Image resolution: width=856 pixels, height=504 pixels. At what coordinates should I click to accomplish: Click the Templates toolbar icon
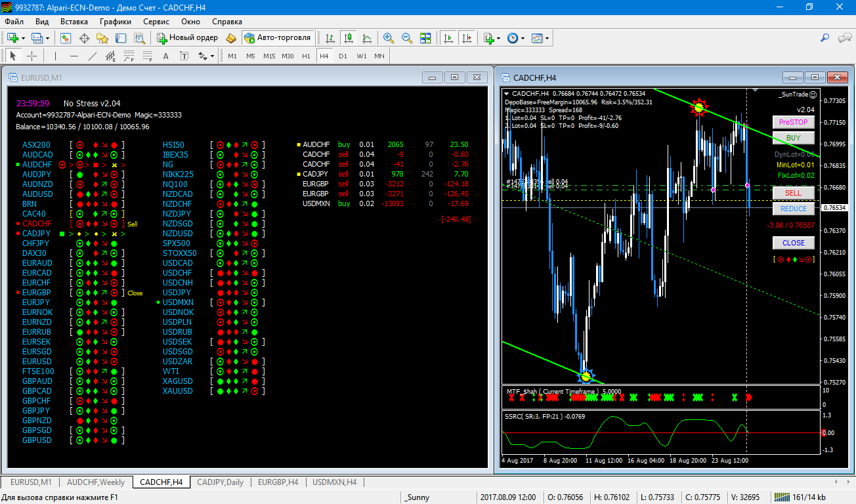click(537, 38)
